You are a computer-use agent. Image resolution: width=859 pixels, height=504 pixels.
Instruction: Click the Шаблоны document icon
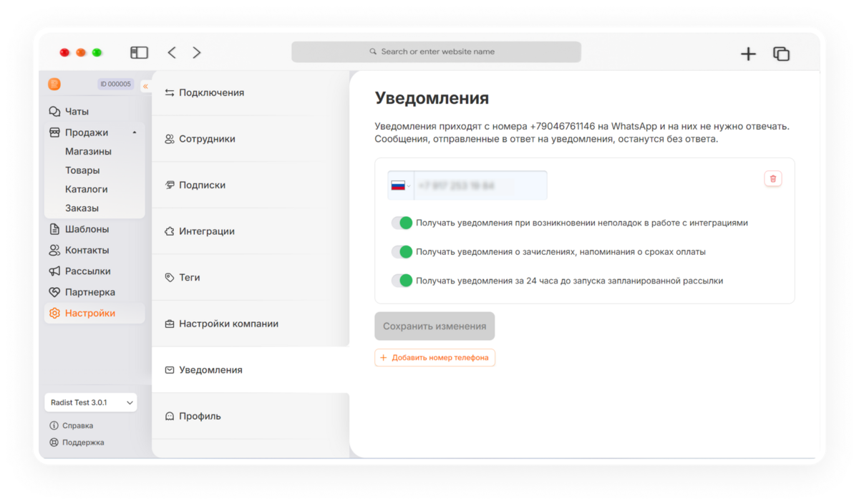[x=54, y=229]
